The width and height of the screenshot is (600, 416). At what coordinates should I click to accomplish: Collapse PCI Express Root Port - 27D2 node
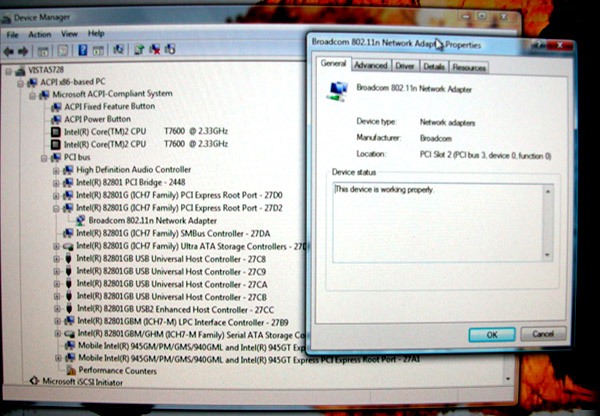click(x=56, y=209)
